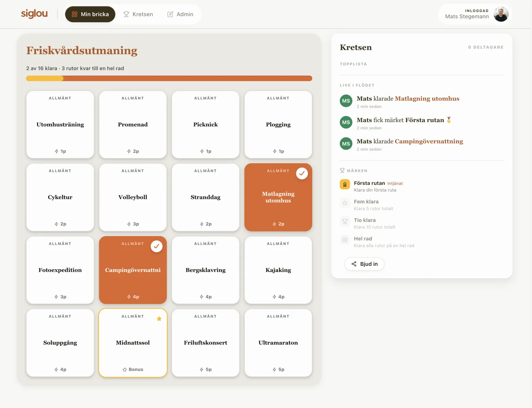
Task: Select the Volleyboll 3p tile
Action: click(133, 198)
